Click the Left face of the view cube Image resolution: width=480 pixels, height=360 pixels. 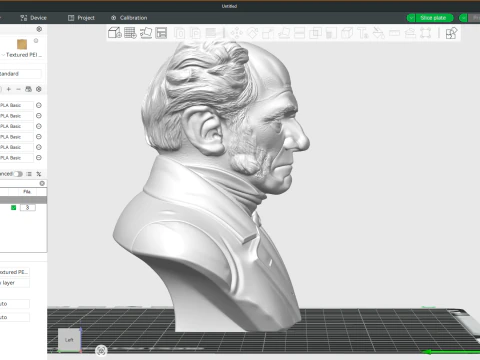[x=69, y=340]
